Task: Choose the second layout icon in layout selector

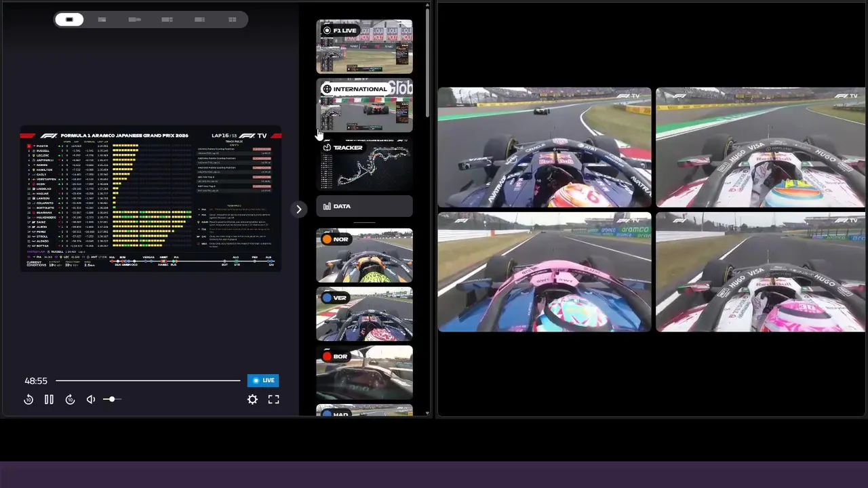Action: click(x=102, y=20)
